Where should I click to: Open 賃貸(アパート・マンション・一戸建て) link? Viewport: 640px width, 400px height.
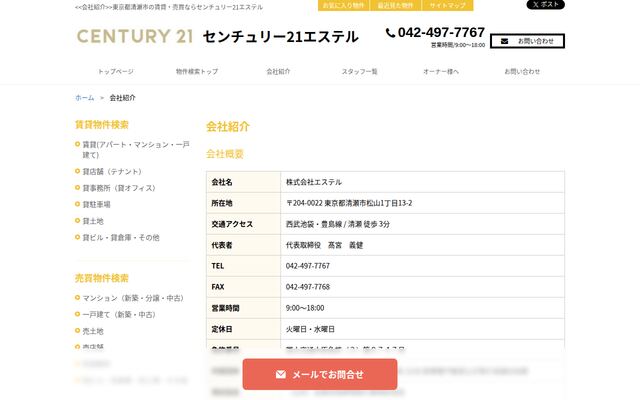(x=136, y=150)
